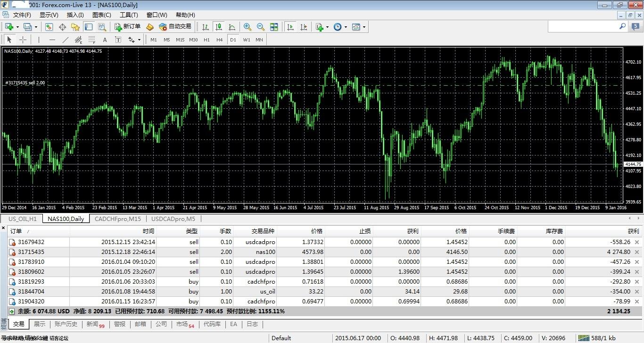644x343 pixels.
Task: Click the arrows objects icon
Action: coord(132,40)
